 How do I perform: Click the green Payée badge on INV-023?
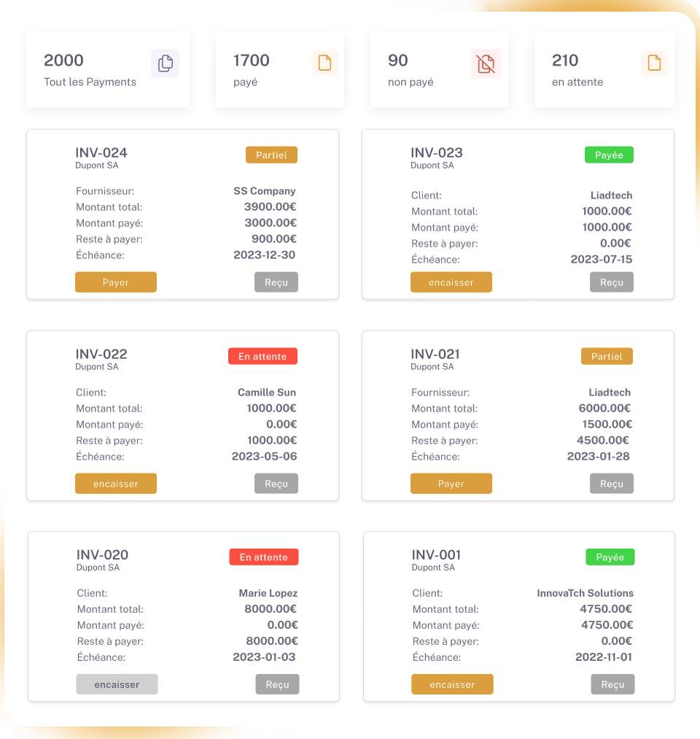pyautogui.click(x=609, y=155)
